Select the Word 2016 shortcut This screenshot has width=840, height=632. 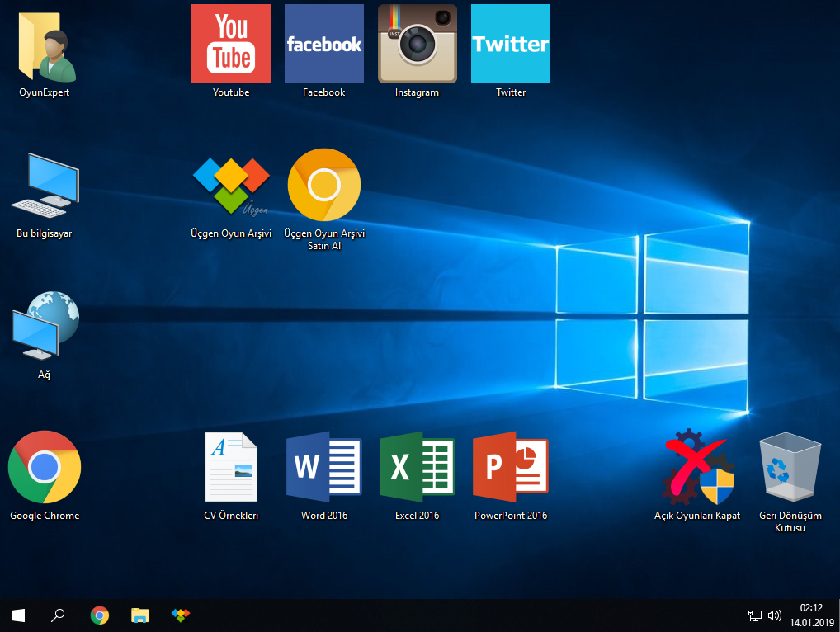[x=324, y=467]
